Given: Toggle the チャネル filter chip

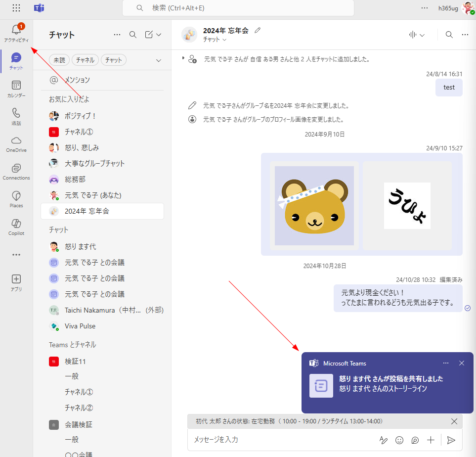Looking at the screenshot, I should click(85, 60).
